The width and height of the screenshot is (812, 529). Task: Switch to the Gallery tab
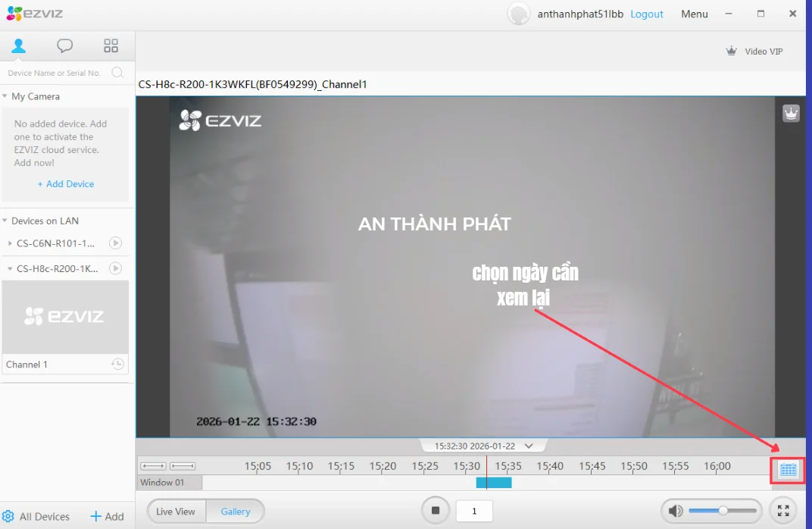pyautogui.click(x=235, y=510)
